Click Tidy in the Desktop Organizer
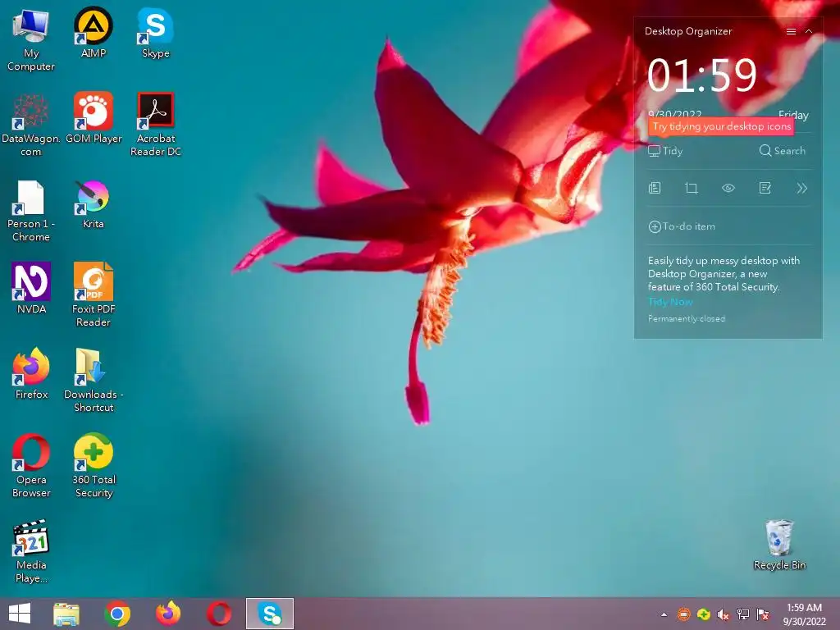 [x=665, y=151]
